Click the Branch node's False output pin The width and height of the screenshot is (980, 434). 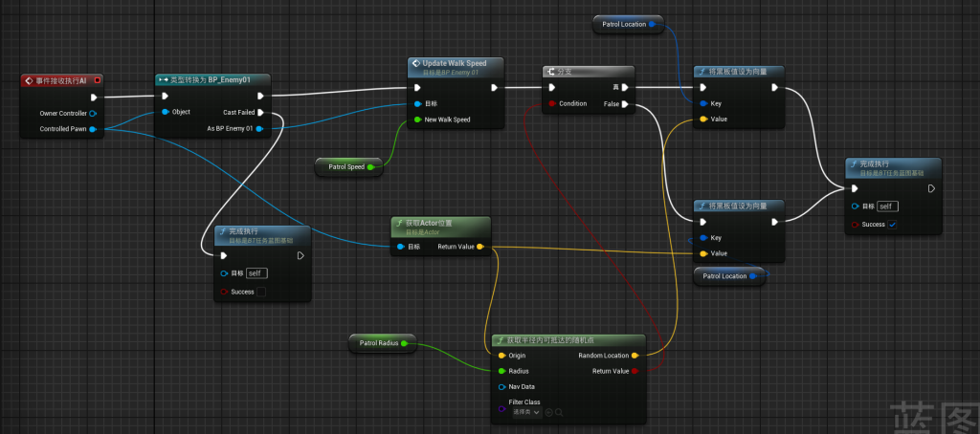(x=625, y=103)
